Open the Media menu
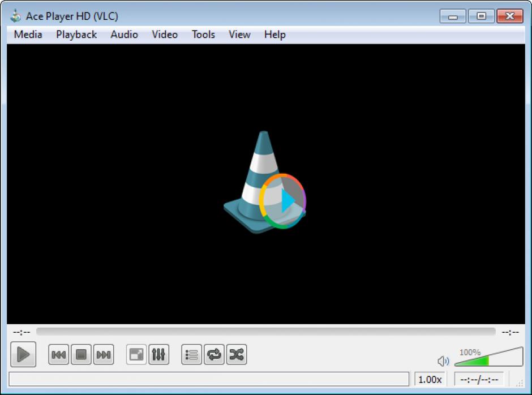Viewport: 532px width, 395px height. click(28, 35)
